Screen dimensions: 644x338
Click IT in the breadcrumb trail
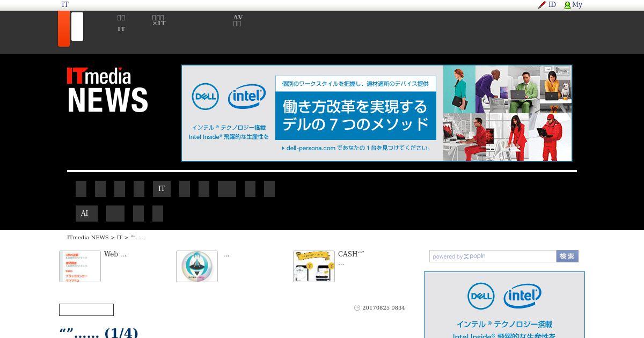[x=120, y=237]
